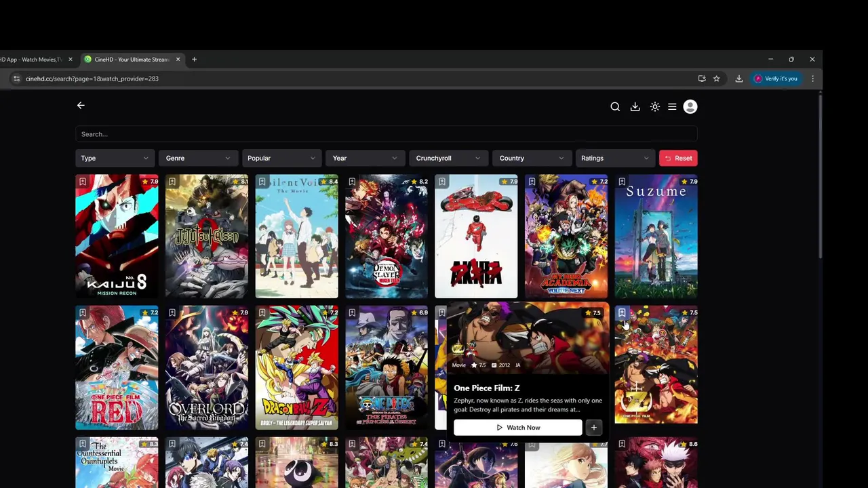Click the download icon in site header
Screen dimensions: 868x488
(x=635, y=106)
